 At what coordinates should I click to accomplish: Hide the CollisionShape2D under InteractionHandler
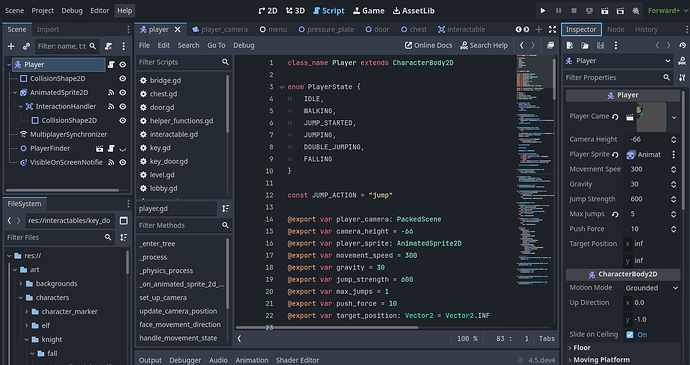tap(123, 120)
